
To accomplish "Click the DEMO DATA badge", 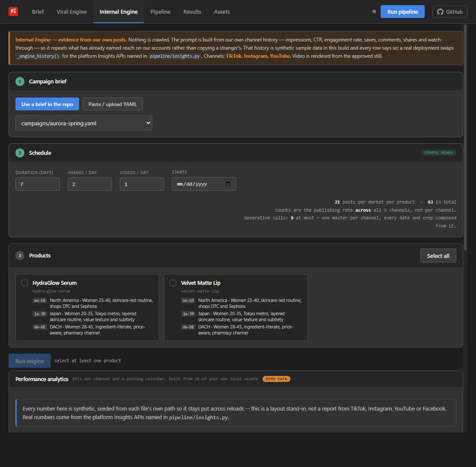I will [x=276, y=379].
